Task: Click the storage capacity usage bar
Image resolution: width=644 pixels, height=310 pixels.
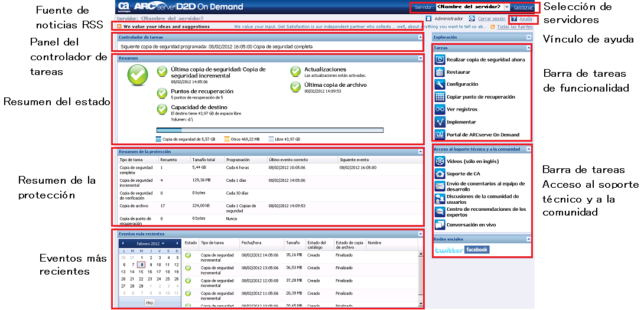Action: pyautogui.click(x=269, y=130)
